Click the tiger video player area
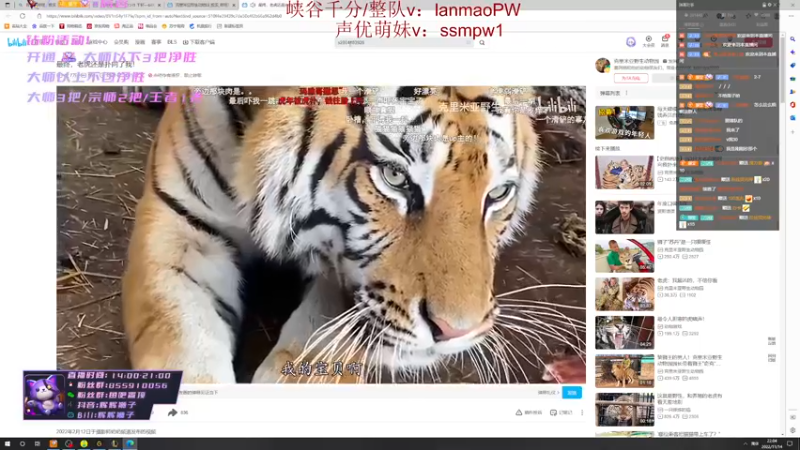Viewport: 800px width, 450px height. pos(321,234)
